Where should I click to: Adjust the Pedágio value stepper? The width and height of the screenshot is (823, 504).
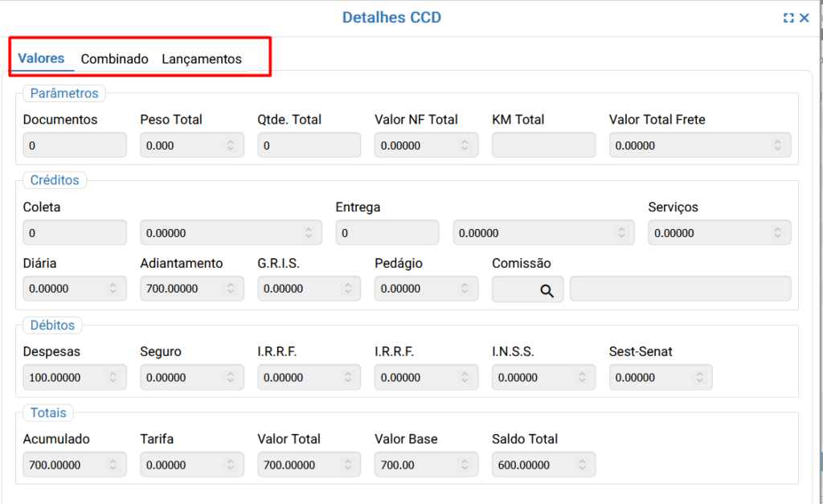pos(465,289)
